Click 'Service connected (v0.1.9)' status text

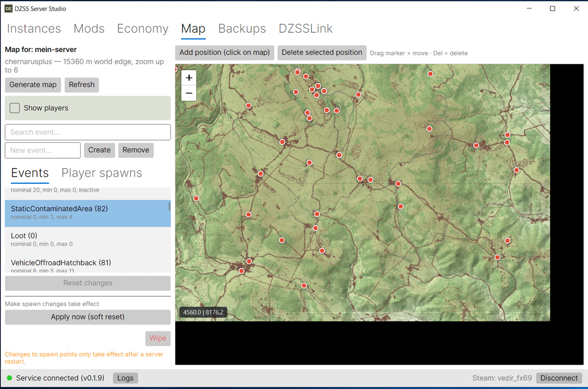pyautogui.click(x=60, y=378)
